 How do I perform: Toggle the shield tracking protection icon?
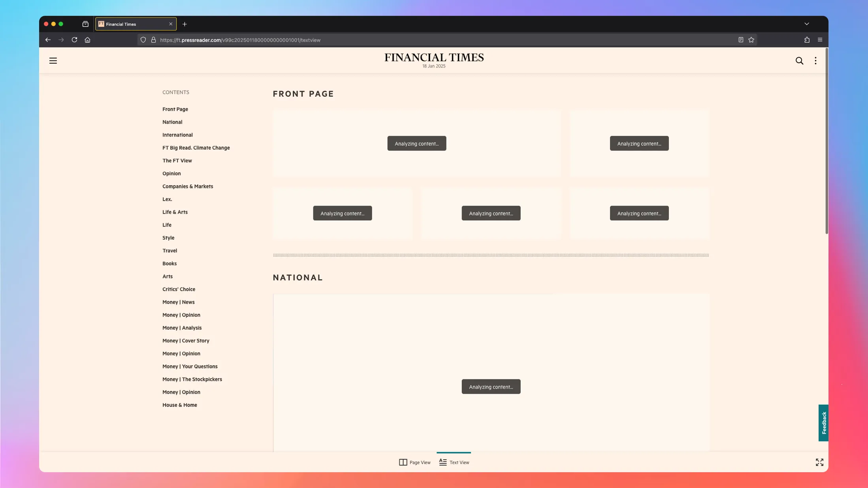pyautogui.click(x=143, y=40)
